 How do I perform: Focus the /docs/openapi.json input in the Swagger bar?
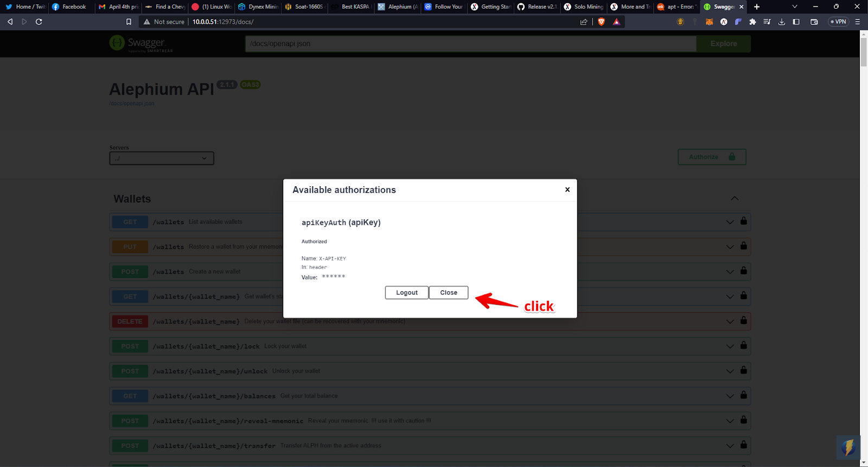470,43
